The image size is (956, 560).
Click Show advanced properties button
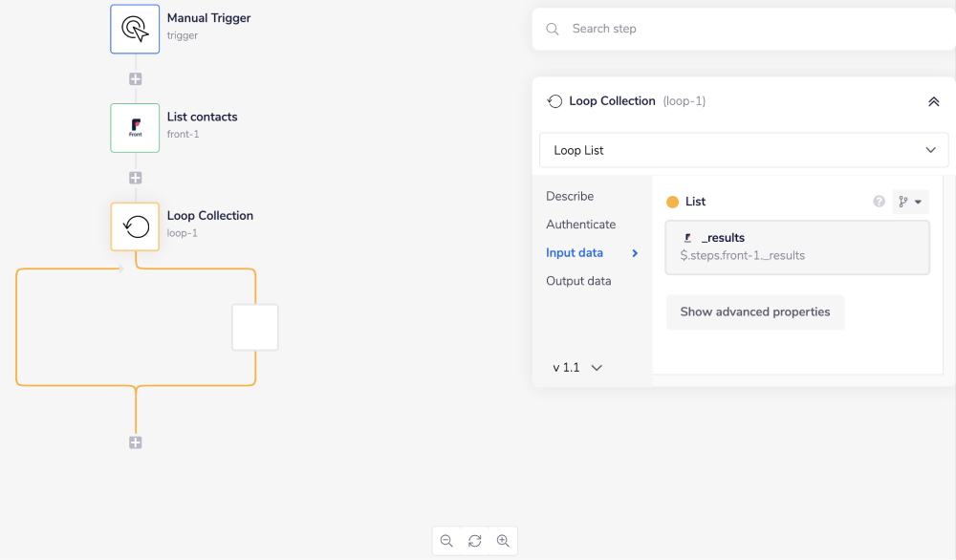[x=754, y=312]
